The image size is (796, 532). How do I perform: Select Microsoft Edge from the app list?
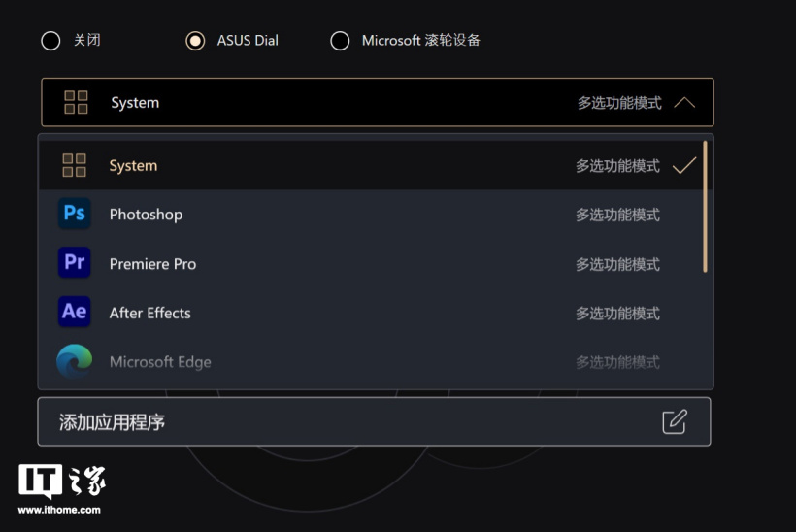pos(160,362)
